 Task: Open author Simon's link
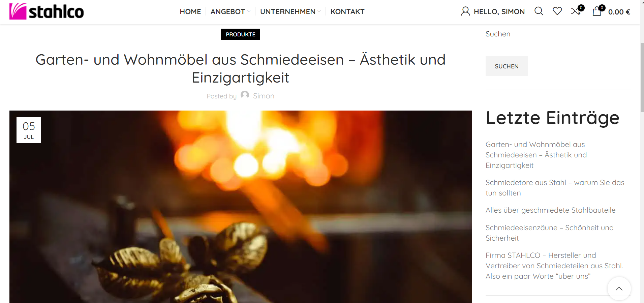click(264, 96)
